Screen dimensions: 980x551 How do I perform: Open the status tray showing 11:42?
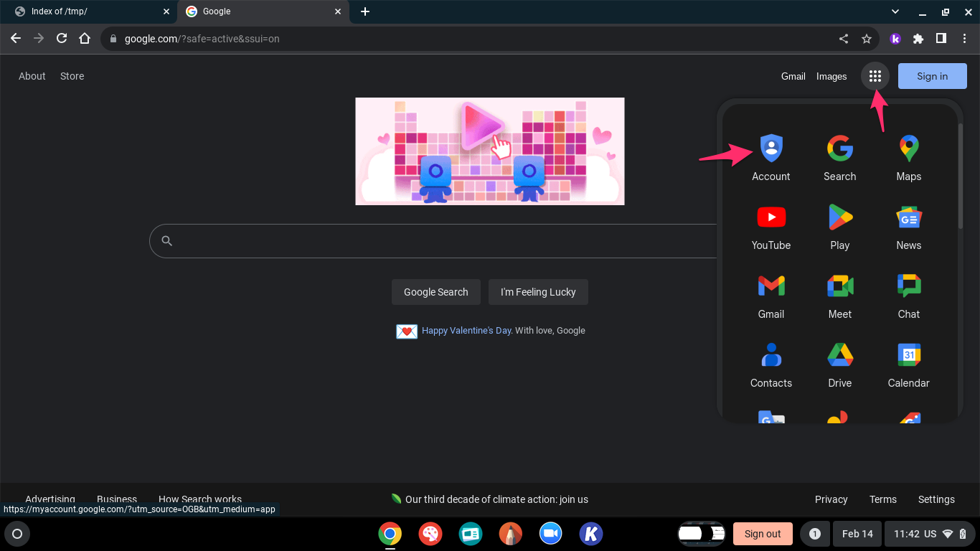tap(930, 534)
